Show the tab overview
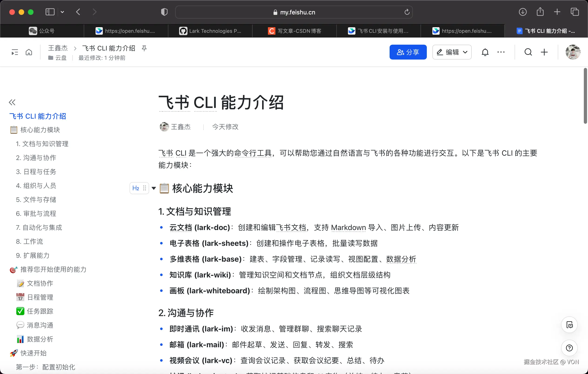This screenshot has width=588, height=374. (x=575, y=12)
